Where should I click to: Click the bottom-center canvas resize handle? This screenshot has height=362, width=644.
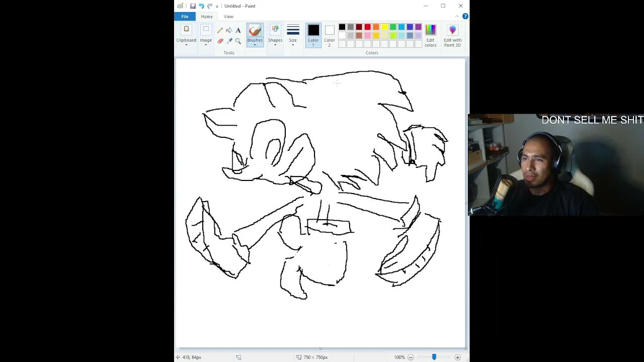320,348
